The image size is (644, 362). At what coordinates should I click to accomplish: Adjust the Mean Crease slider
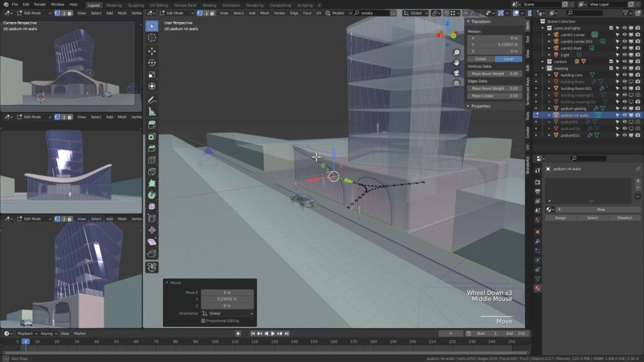click(x=494, y=96)
